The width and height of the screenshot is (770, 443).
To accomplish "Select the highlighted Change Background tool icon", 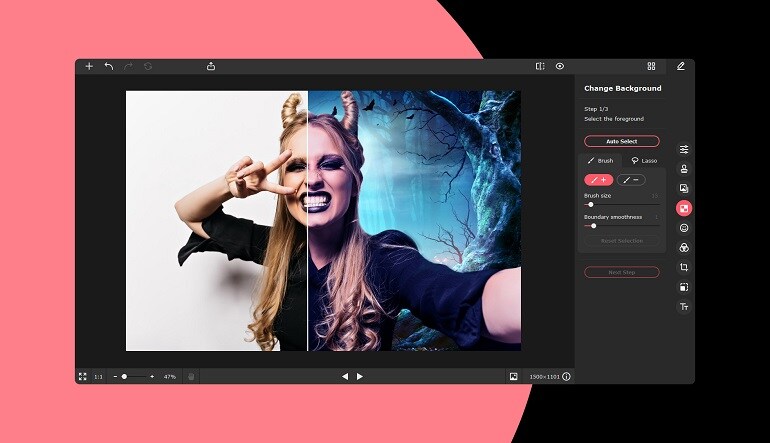I will [684, 208].
